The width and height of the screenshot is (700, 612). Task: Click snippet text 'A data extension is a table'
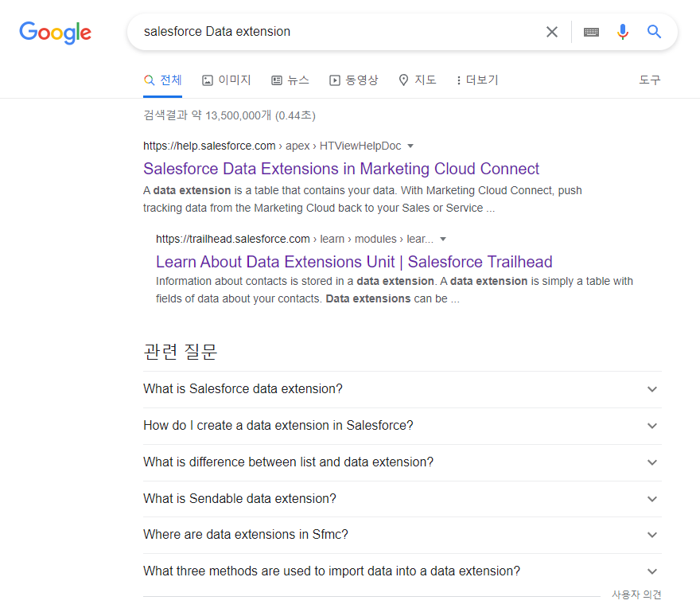pos(363,199)
